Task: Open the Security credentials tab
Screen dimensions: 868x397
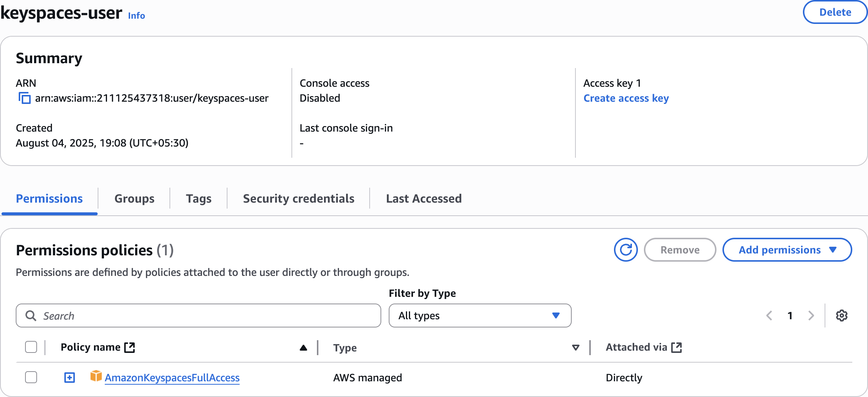Action: click(299, 198)
